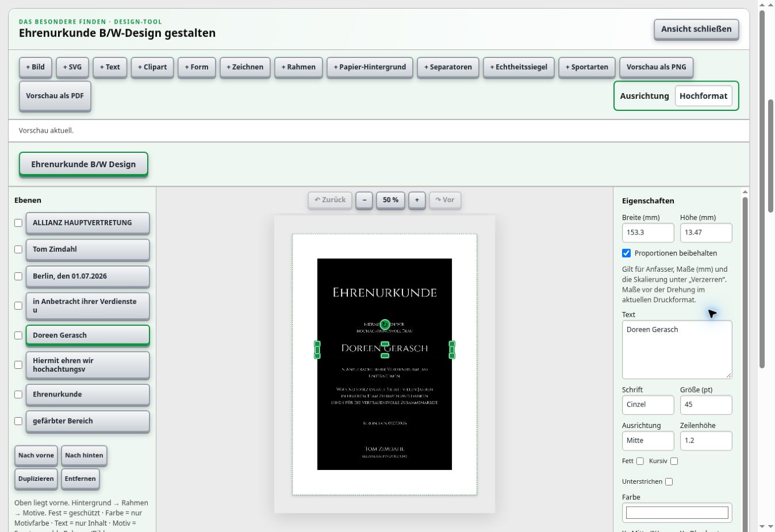Click the 50 % zoom level button
This screenshot has width=775, height=532.
390,200
